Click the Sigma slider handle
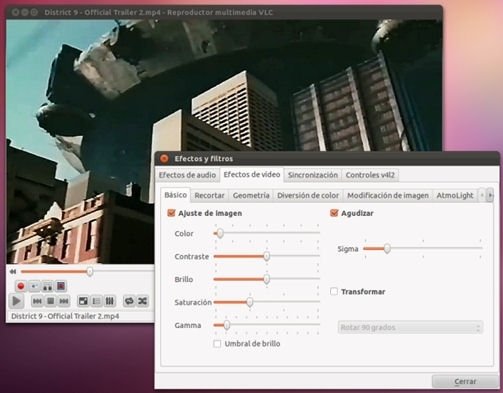This screenshot has width=503, height=393. (387, 248)
